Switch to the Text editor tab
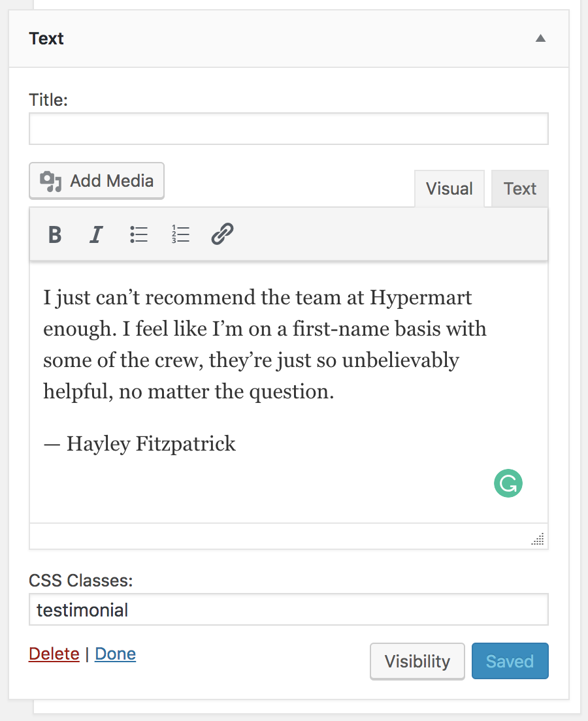 [520, 189]
